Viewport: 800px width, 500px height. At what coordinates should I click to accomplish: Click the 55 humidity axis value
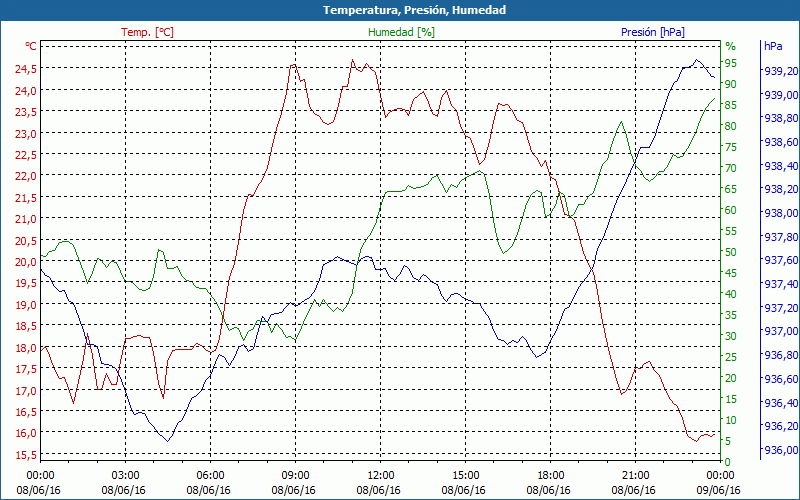click(731, 232)
